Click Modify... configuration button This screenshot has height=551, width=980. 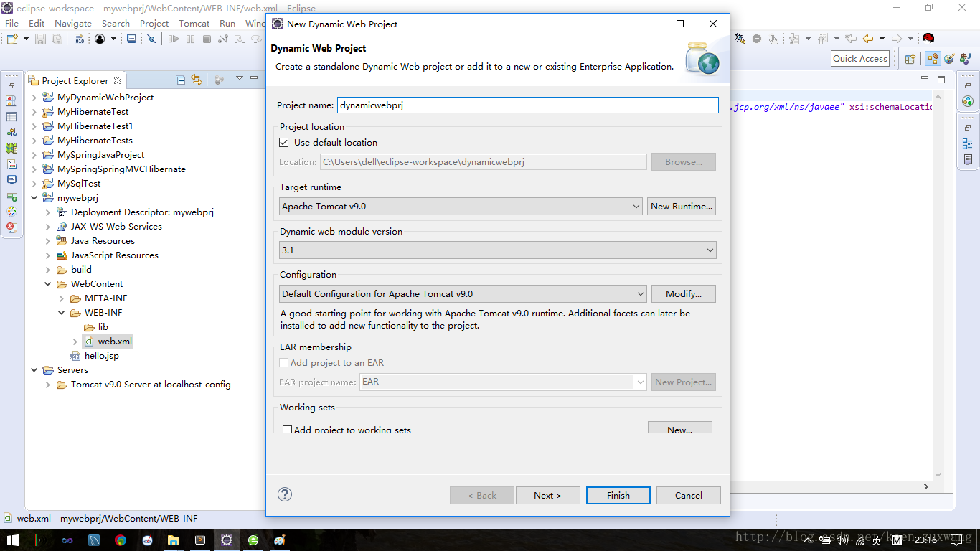pyautogui.click(x=683, y=293)
